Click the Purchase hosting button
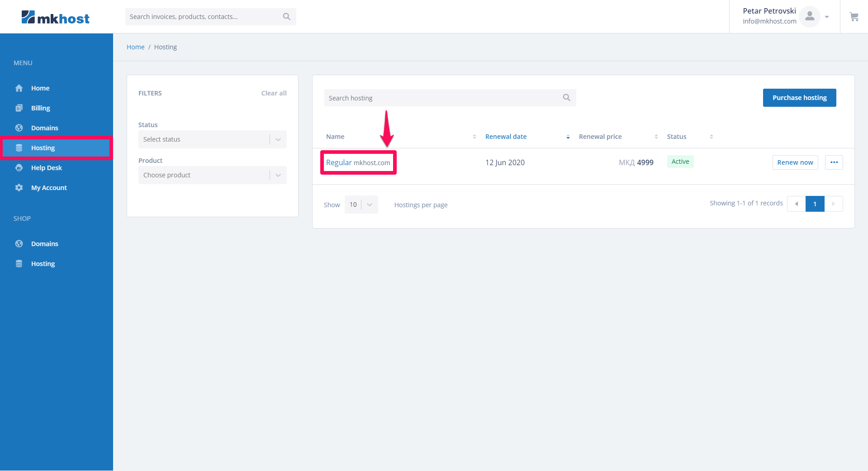The width and height of the screenshot is (868, 471). (799, 98)
